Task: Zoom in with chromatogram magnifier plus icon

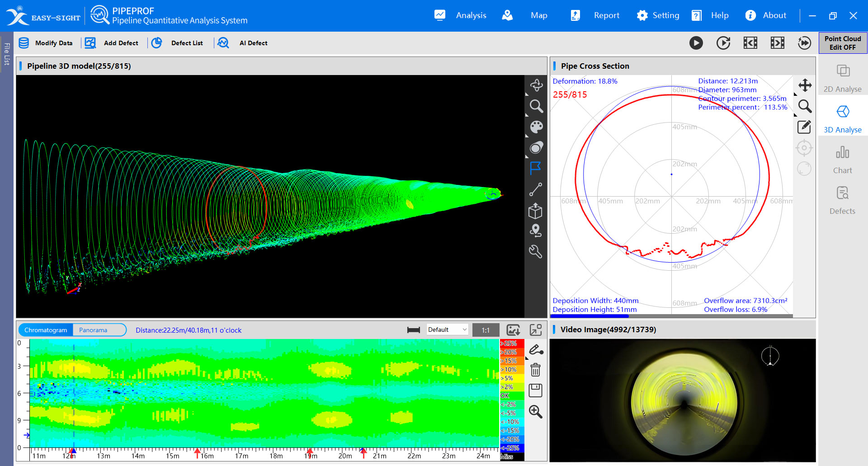Action: (x=535, y=412)
